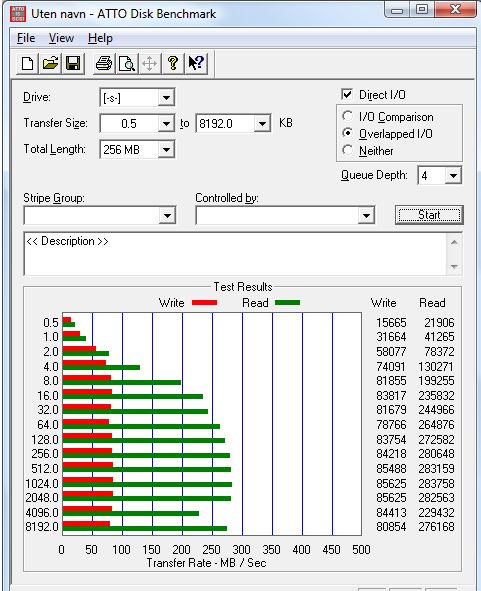
Task: Open the Help menu
Action: 100,38
